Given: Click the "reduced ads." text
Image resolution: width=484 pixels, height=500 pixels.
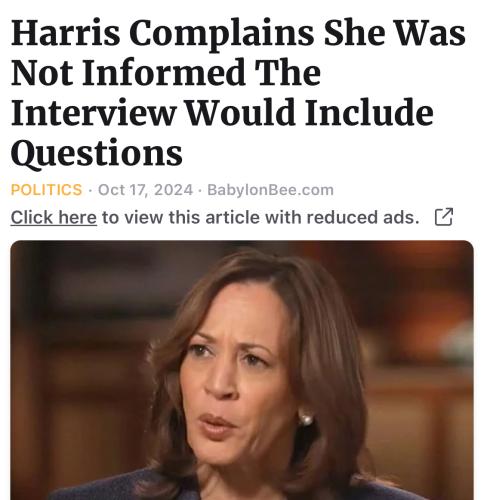Looking at the screenshot, I should click(x=363, y=217).
